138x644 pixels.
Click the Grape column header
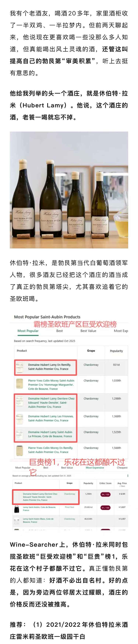point(91,351)
